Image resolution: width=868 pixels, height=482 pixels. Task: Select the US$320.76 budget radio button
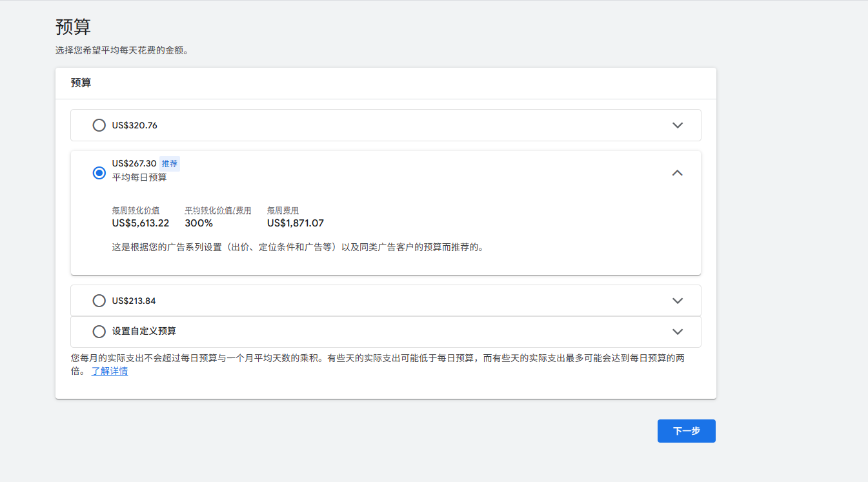coord(99,125)
